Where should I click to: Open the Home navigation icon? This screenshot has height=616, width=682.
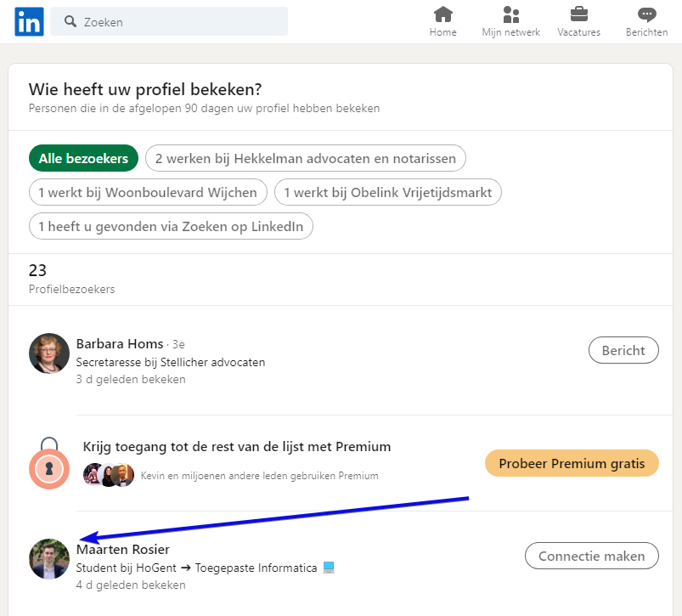(x=442, y=14)
